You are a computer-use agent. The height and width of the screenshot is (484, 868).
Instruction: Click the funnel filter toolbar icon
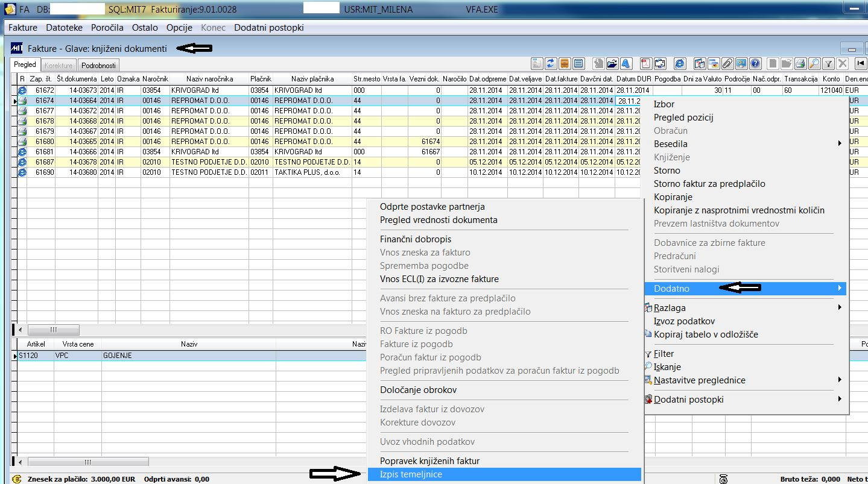828,64
